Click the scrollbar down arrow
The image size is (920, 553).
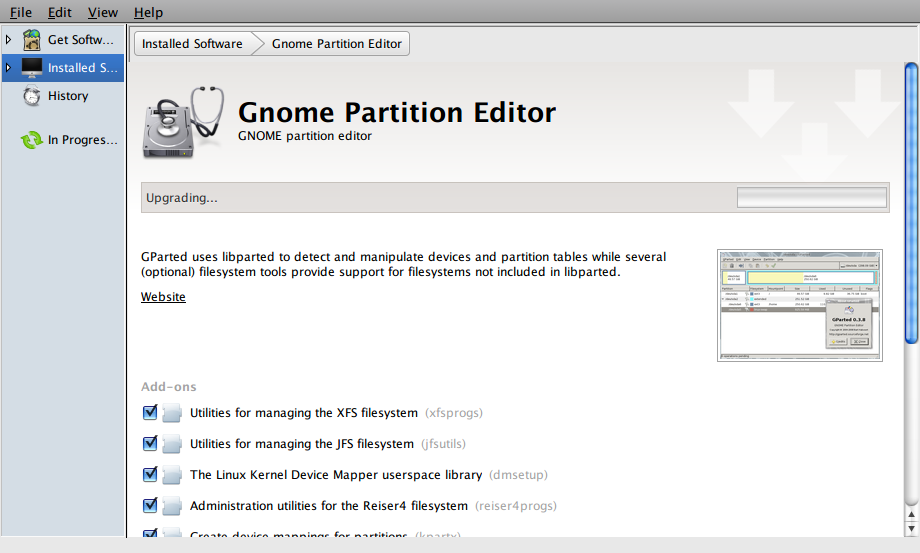pos(911,529)
